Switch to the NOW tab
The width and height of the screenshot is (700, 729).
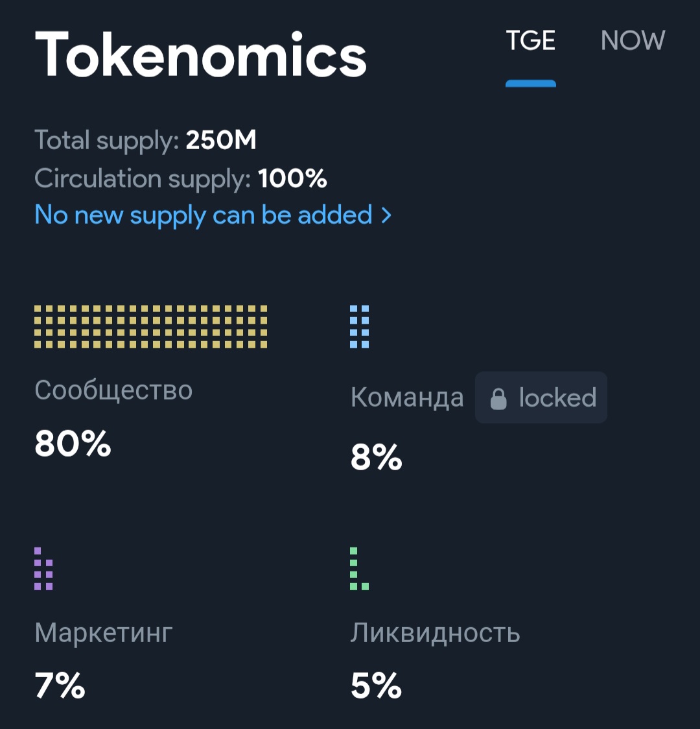pos(633,42)
